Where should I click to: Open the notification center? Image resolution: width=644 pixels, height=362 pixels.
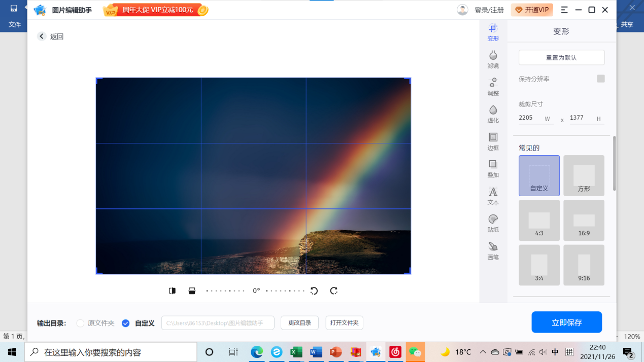(628, 352)
